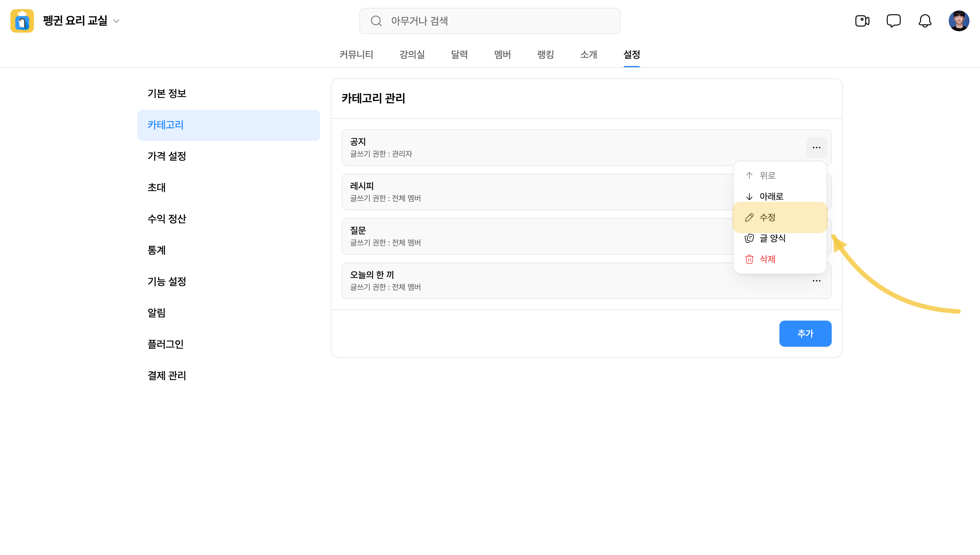
Task: Open the three-dot menu for 공지 category
Action: coord(816,148)
